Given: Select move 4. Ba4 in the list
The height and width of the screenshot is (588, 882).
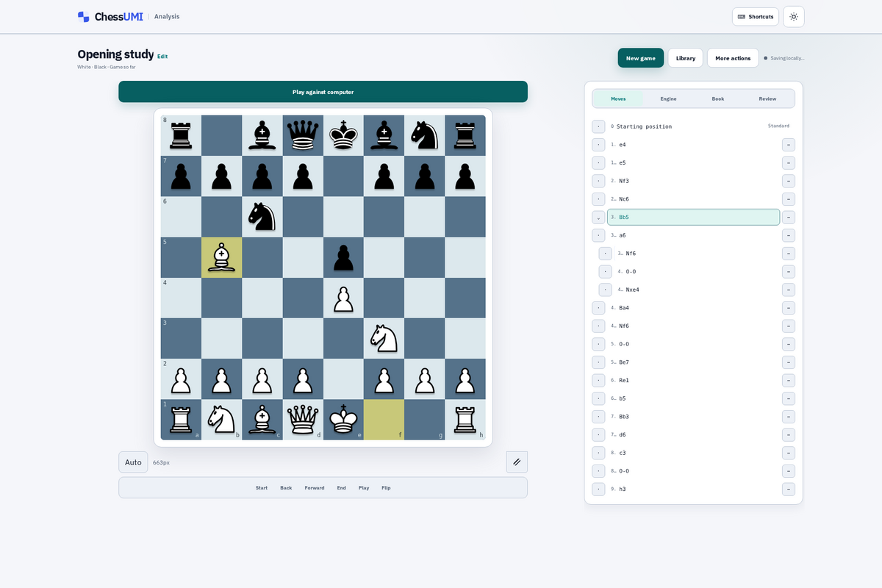Looking at the screenshot, I should [x=693, y=308].
